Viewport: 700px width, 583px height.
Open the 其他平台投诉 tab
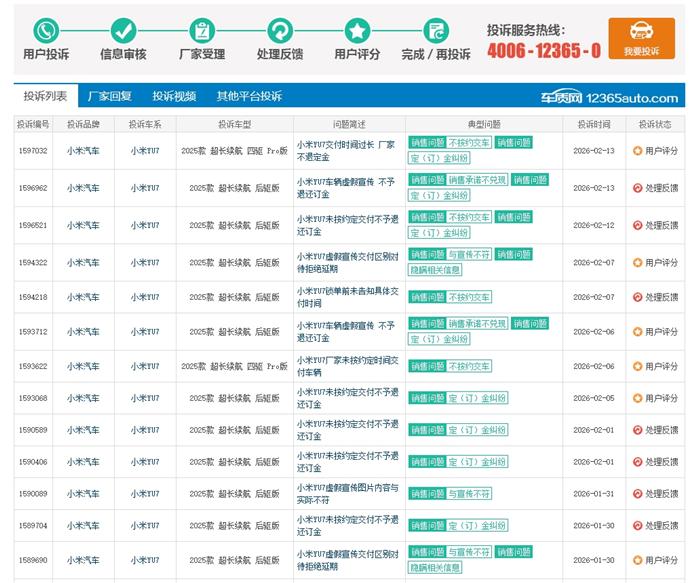(x=249, y=96)
